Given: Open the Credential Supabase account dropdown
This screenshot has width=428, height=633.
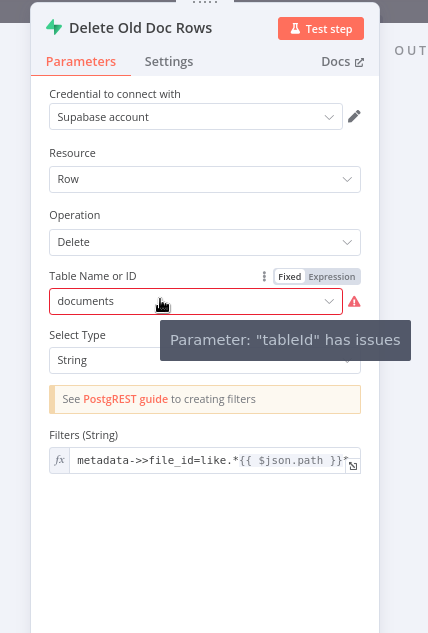Looking at the screenshot, I should click(196, 117).
